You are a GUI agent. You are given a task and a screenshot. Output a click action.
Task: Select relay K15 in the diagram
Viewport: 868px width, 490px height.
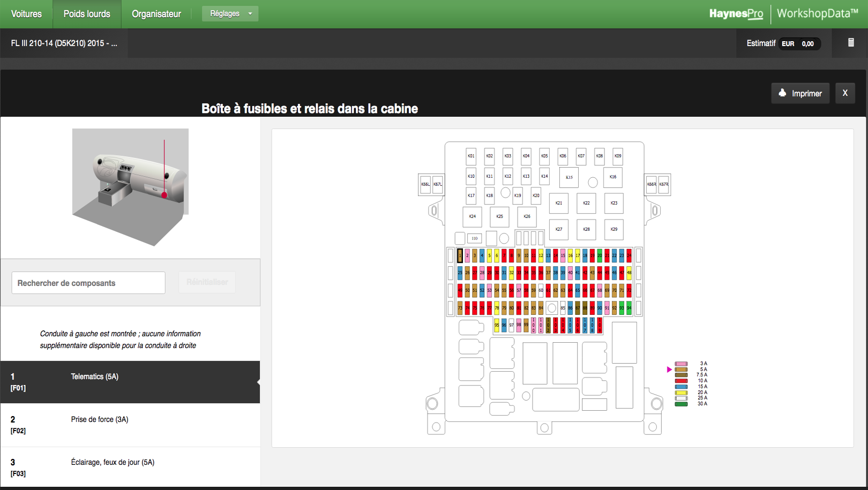click(569, 177)
